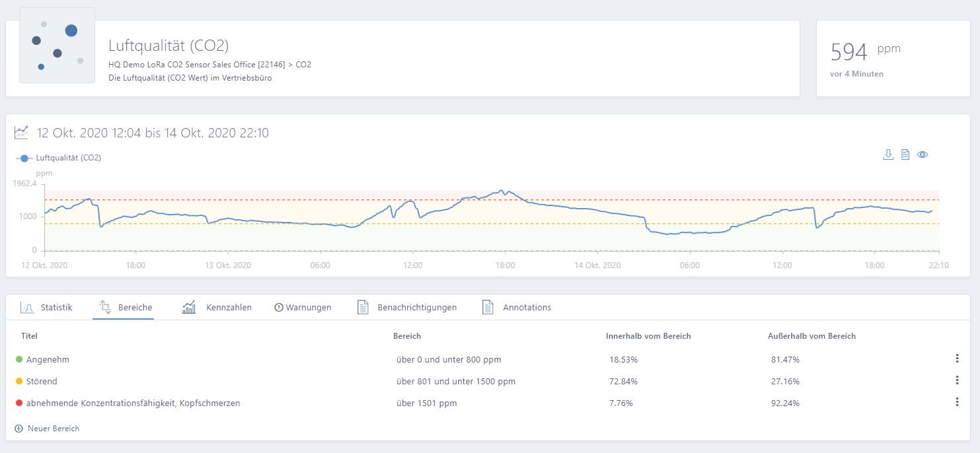
Task: Open options menu for Angenehm range
Action: click(957, 359)
